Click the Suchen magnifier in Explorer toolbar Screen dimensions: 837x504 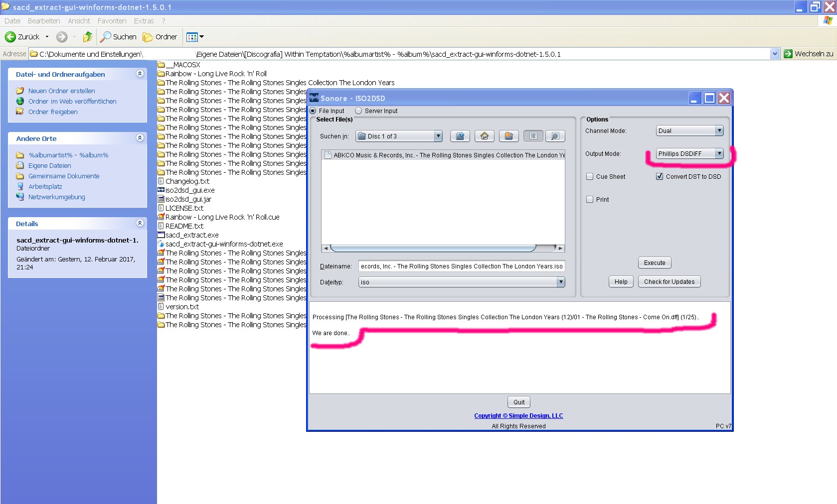click(x=106, y=37)
